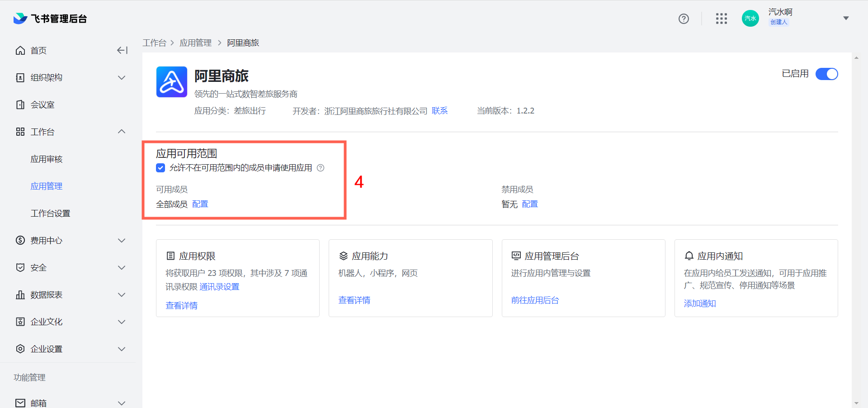
Task: Open 通讯录设置 link
Action: (x=219, y=286)
